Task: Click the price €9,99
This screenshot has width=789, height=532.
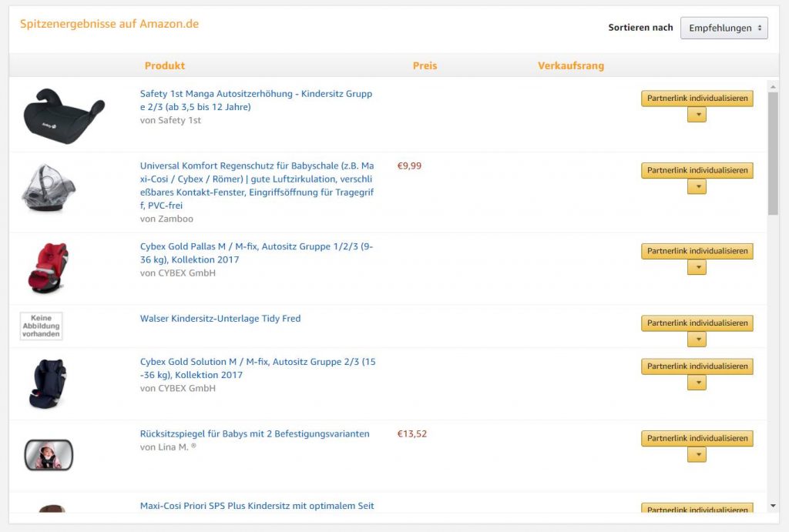Action: point(409,166)
